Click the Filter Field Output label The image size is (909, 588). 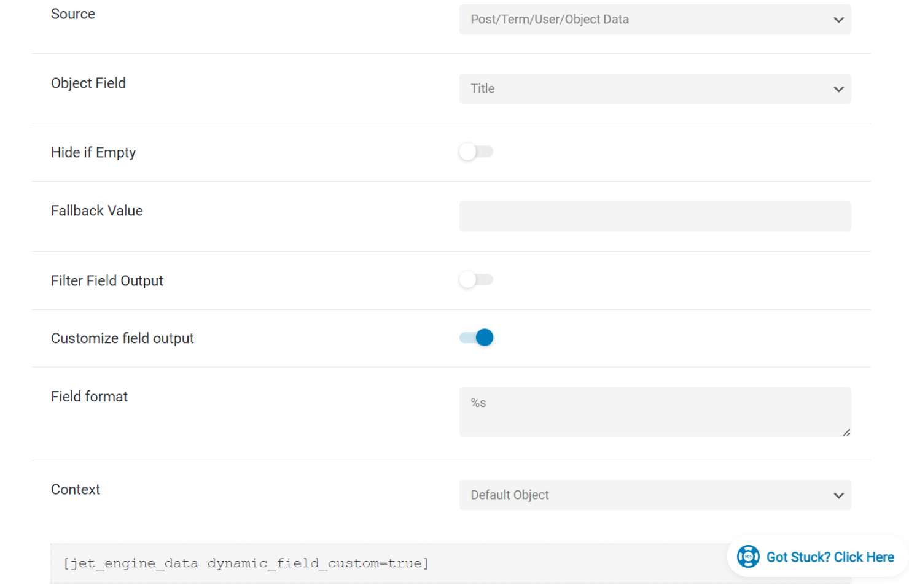click(107, 281)
